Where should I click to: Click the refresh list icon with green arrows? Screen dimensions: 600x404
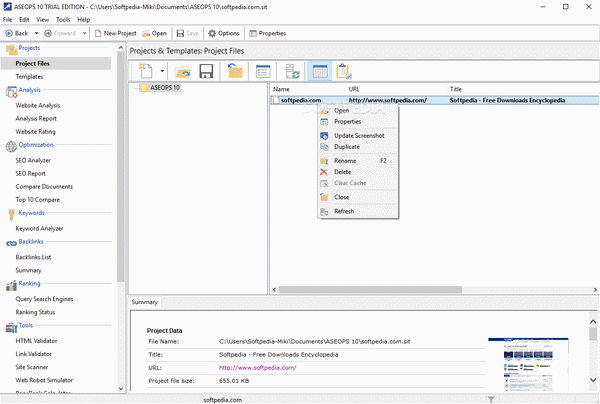[x=291, y=71]
